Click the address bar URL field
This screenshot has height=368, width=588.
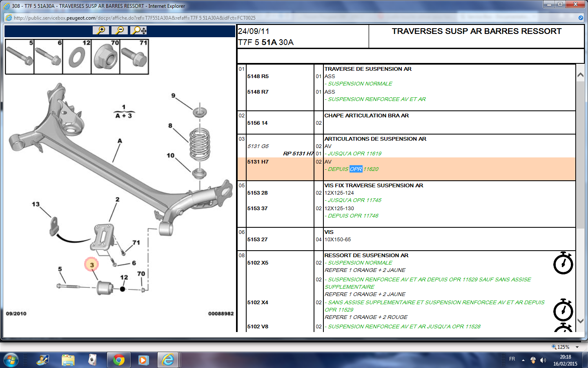tap(135, 18)
